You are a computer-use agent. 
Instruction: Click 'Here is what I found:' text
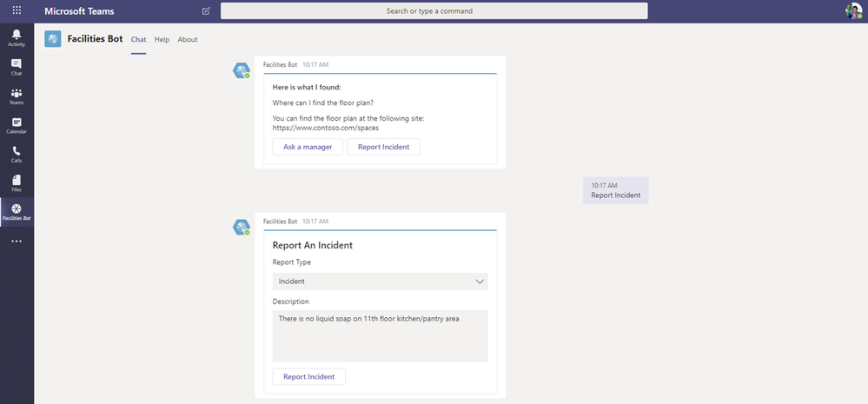click(307, 87)
